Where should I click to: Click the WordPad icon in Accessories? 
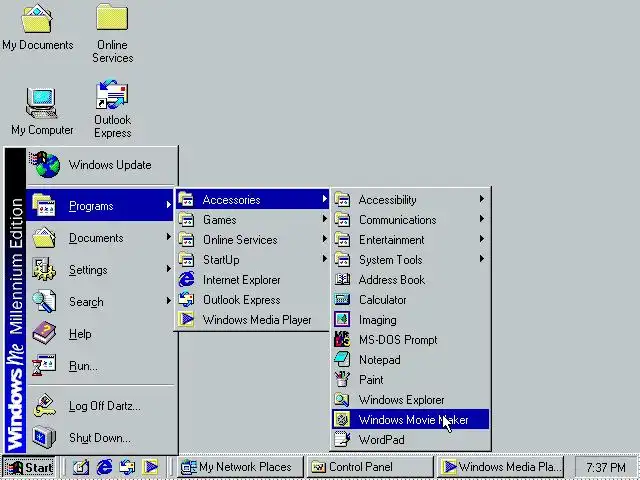click(342, 439)
